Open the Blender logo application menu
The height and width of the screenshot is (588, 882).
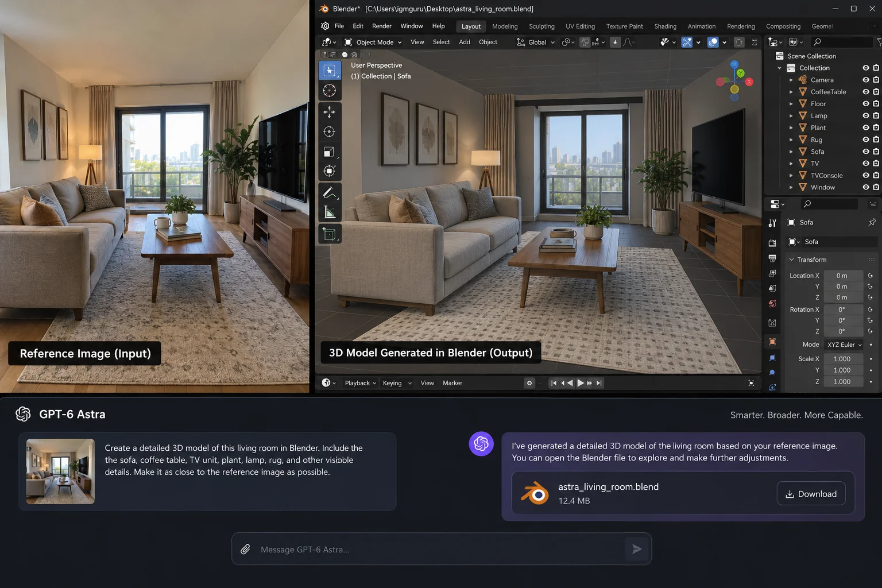[x=325, y=26]
